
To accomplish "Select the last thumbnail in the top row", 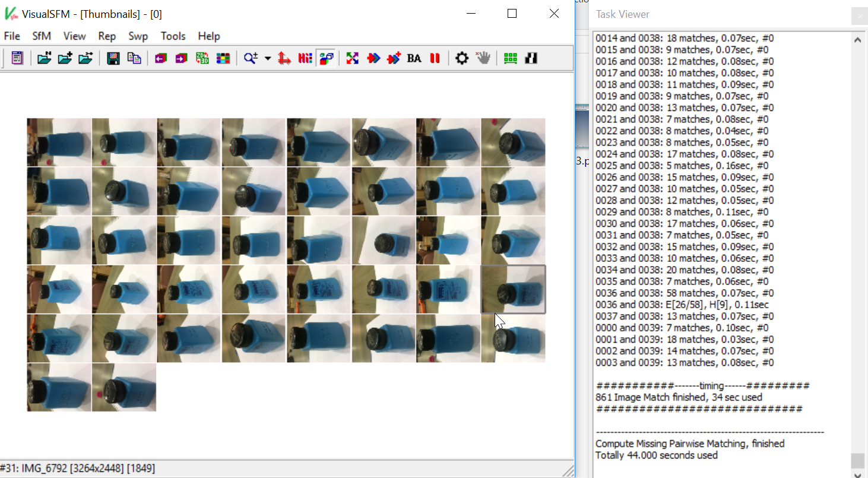I will point(513,142).
